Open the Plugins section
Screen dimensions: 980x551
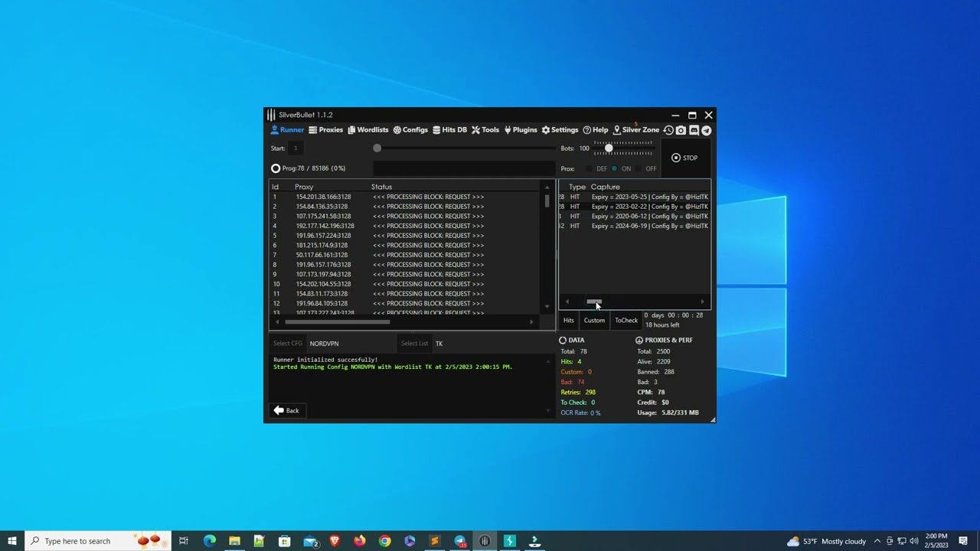pyautogui.click(x=521, y=130)
